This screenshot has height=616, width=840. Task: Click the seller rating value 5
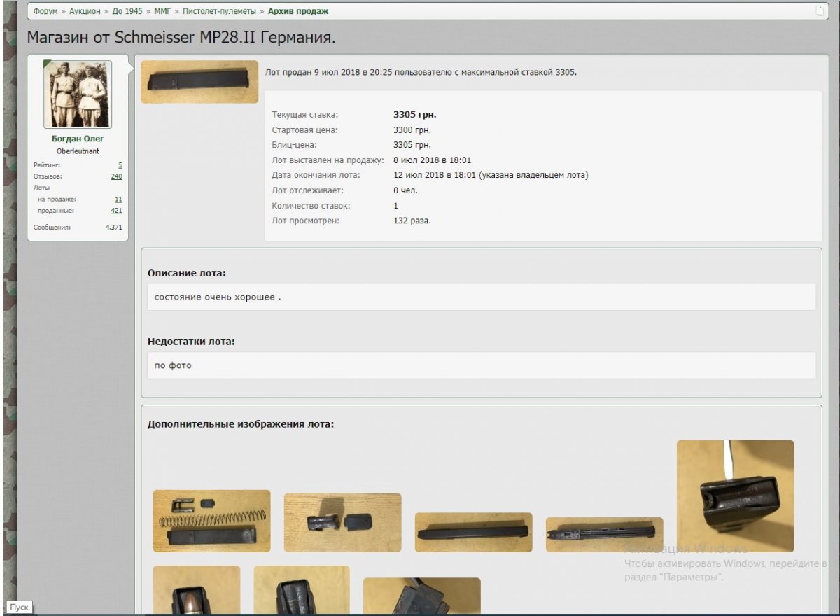120,164
